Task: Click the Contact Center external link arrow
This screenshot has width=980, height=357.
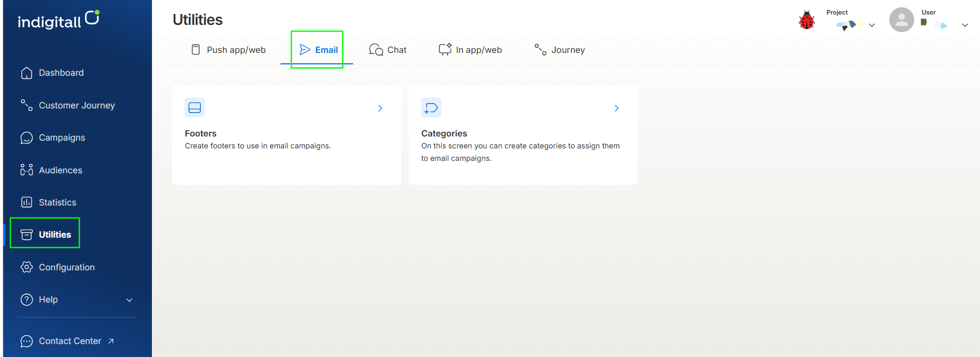Action: click(x=111, y=341)
